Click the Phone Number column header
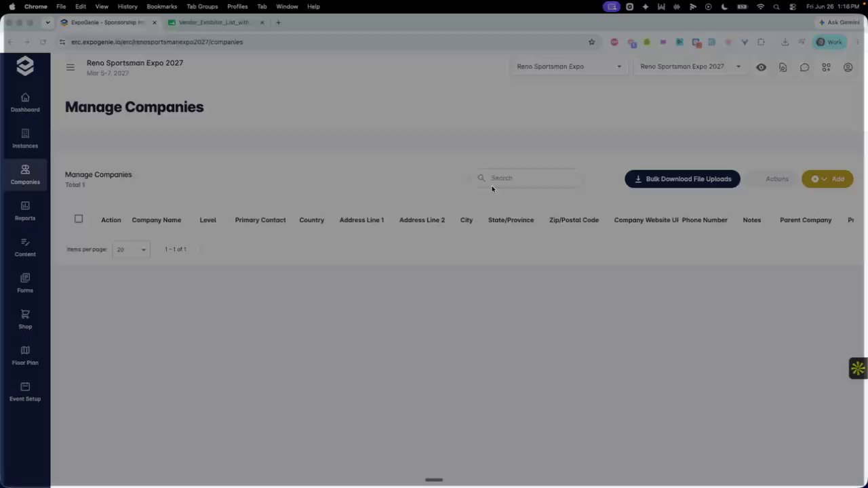868x488 pixels. (705, 220)
